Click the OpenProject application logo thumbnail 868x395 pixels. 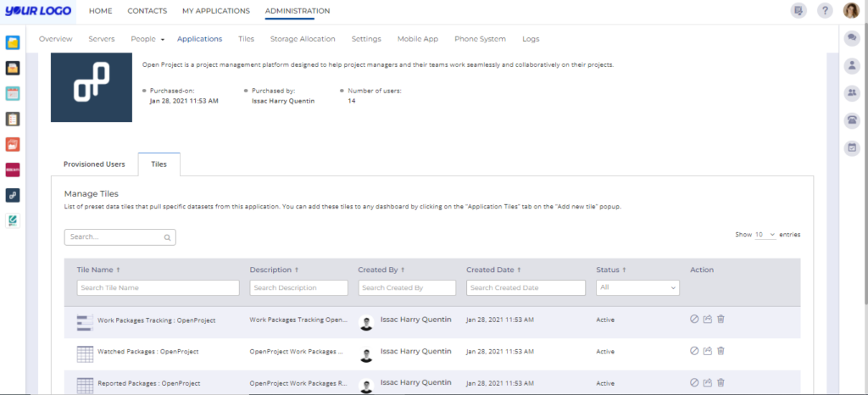pos(92,87)
